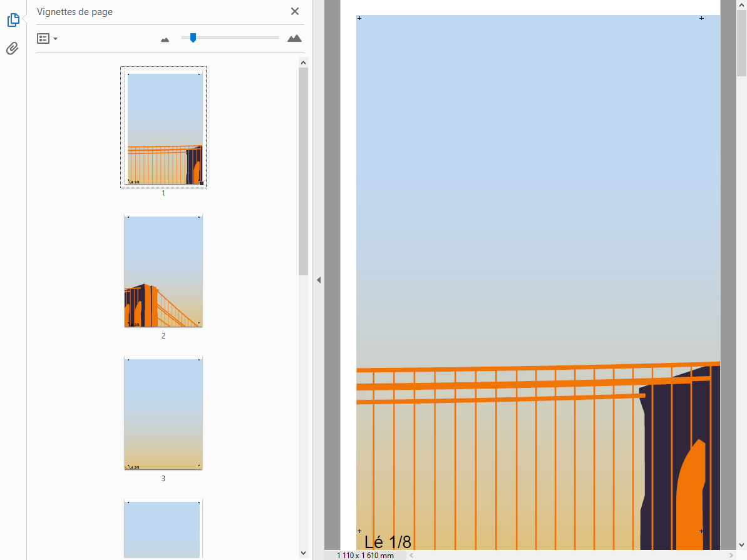Select the page 2 thumbnail
This screenshot has width=747, height=560.
163,271
